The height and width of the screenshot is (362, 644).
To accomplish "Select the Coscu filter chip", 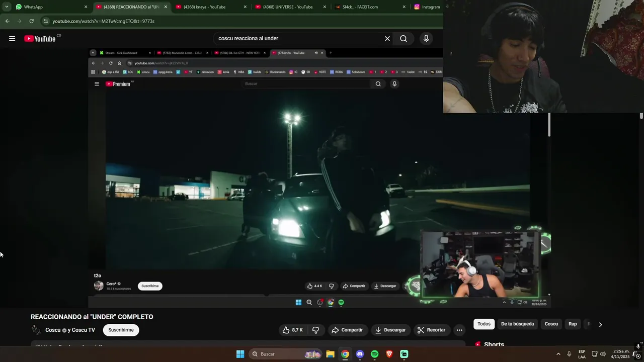I will (551, 324).
